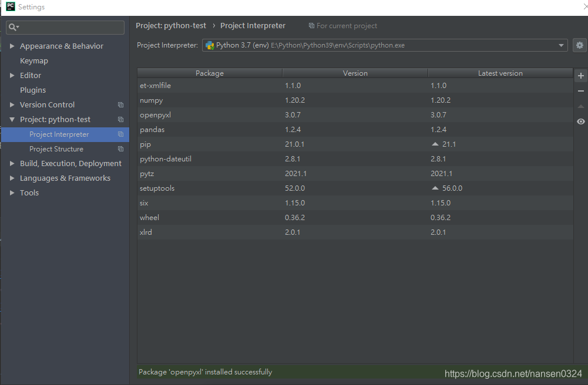Screen dimensions: 588x385
Task: Click the Version column header
Action: tap(355, 73)
